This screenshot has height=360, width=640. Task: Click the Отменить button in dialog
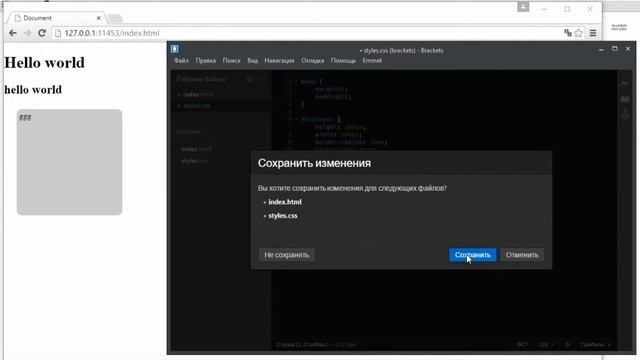pos(522,255)
